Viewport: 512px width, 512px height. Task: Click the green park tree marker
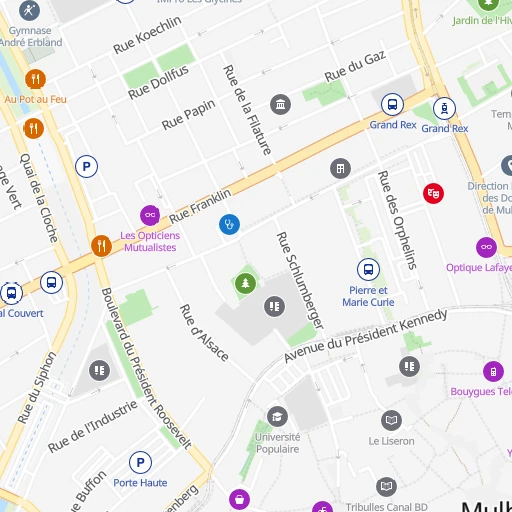coord(245,283)
